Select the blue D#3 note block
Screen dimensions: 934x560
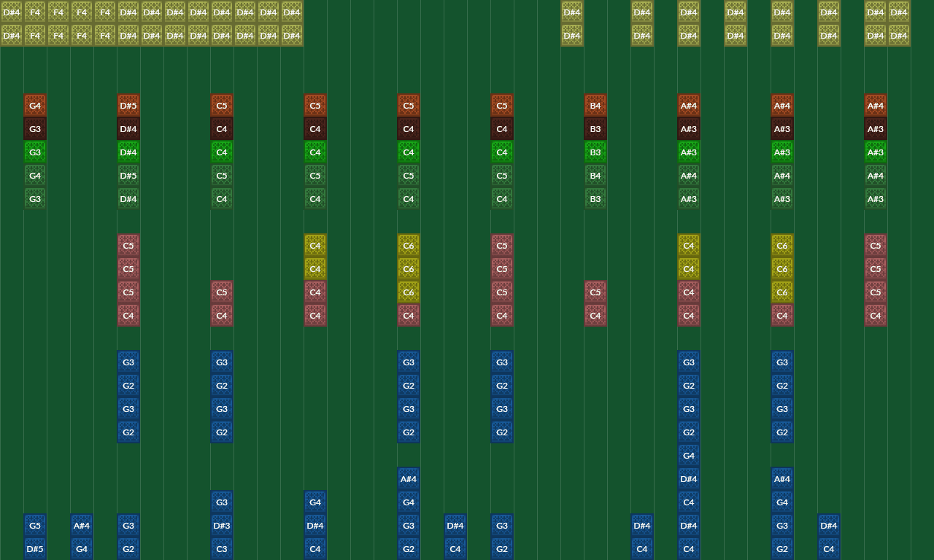tap(222, 526)
